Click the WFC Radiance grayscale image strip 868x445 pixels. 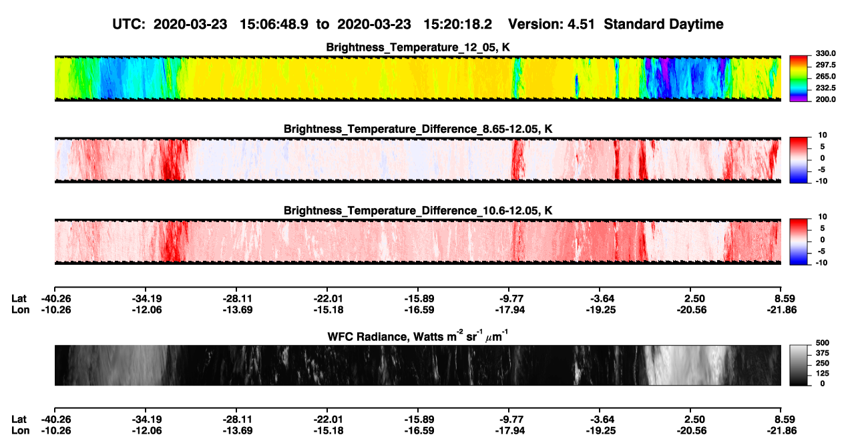[x=417, y=366]
